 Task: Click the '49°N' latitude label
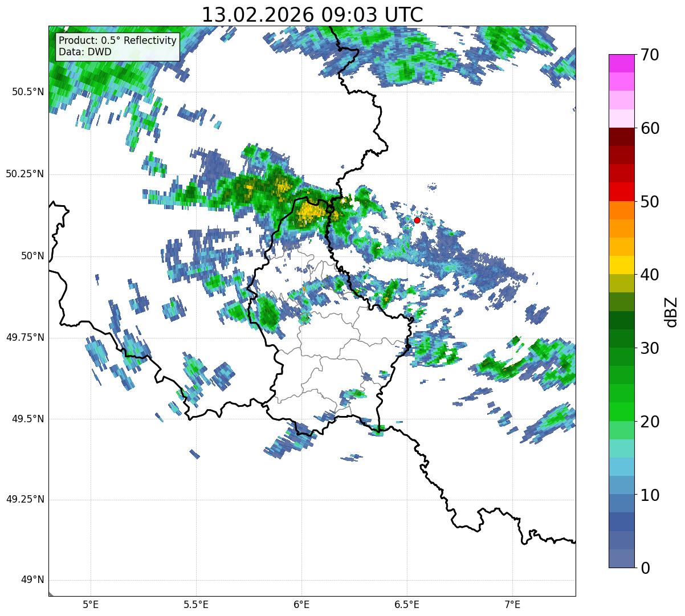point(32,580)
